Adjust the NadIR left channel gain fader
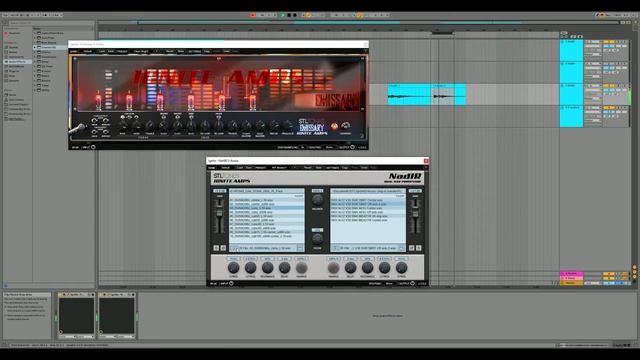640x360 pixels. pos(220,214)
